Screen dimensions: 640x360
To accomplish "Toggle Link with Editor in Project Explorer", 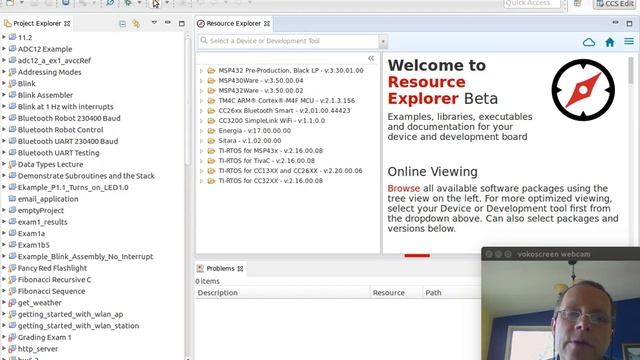I will point(136,24).
